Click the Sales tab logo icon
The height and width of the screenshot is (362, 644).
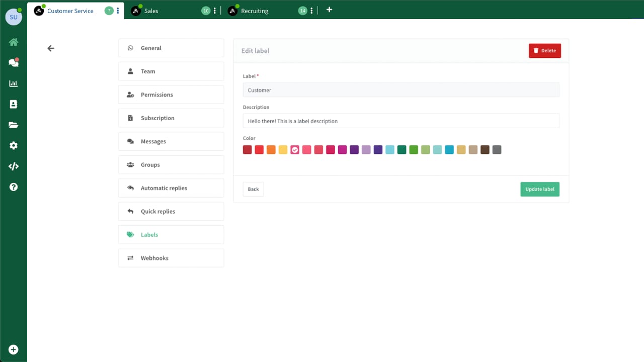tap(136, 11)
